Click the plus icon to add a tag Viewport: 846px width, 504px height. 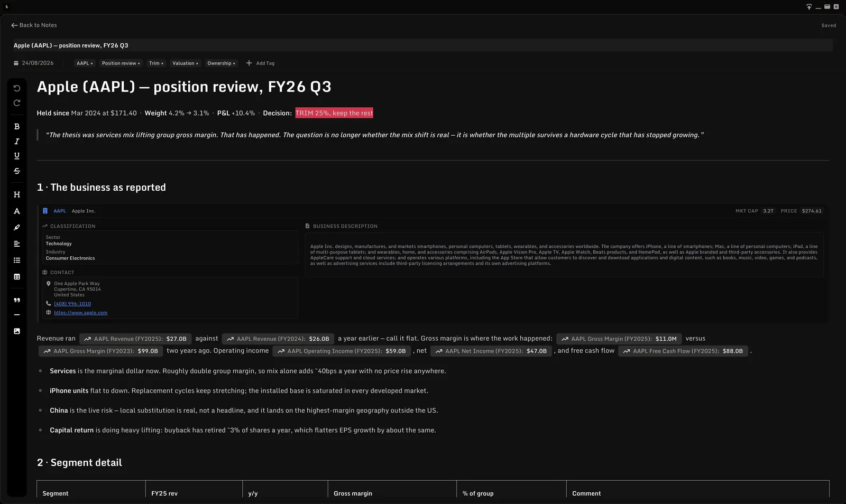249,63
